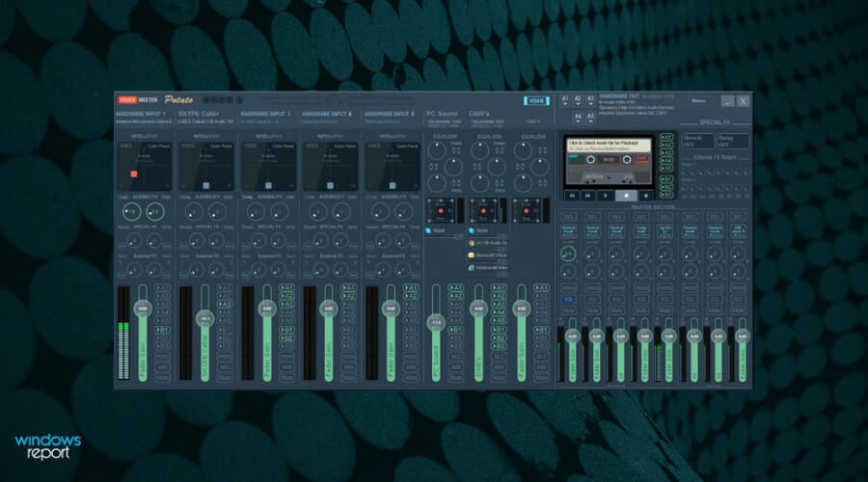Open A5 hardware output device selector
The width and height of the screenshot is (868, 482).
[x=590, y=118]
